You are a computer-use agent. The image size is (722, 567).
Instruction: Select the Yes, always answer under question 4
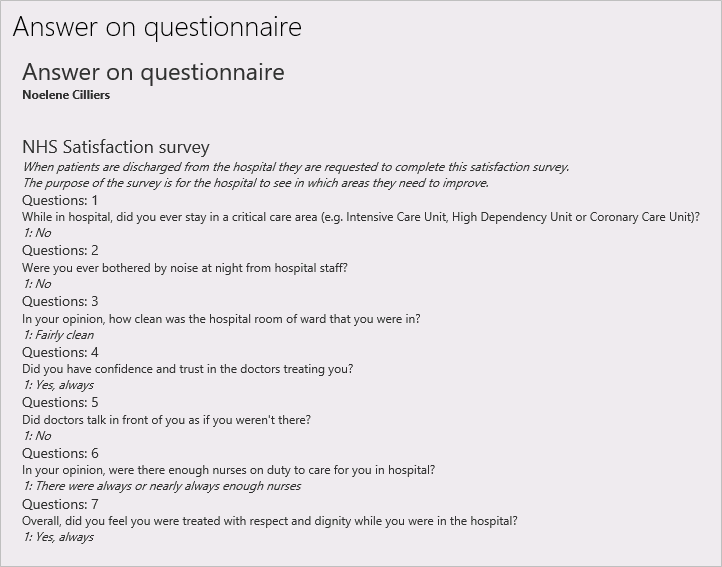(58, 385)
